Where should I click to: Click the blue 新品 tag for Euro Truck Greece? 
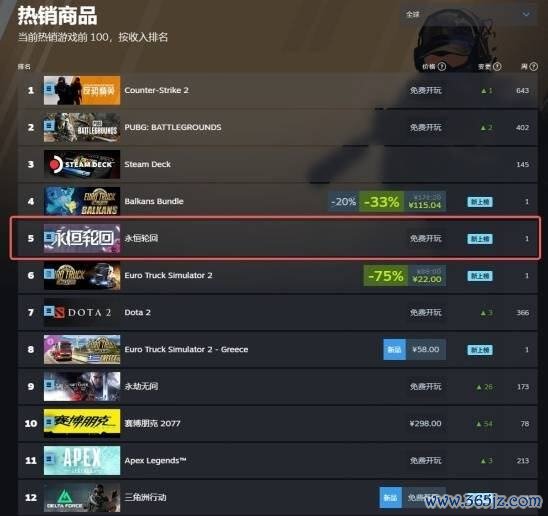394,350
